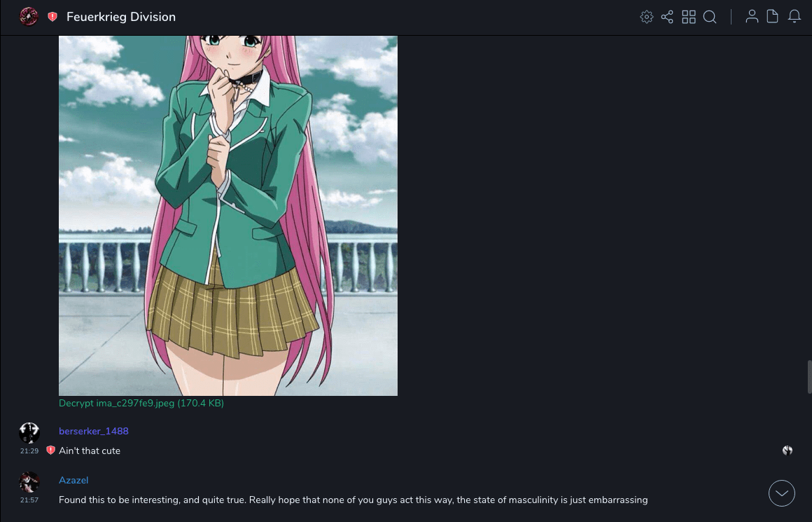This screenshot has height=522, width=812.
Task: Show the member list icon
Action: coord(752,17)
